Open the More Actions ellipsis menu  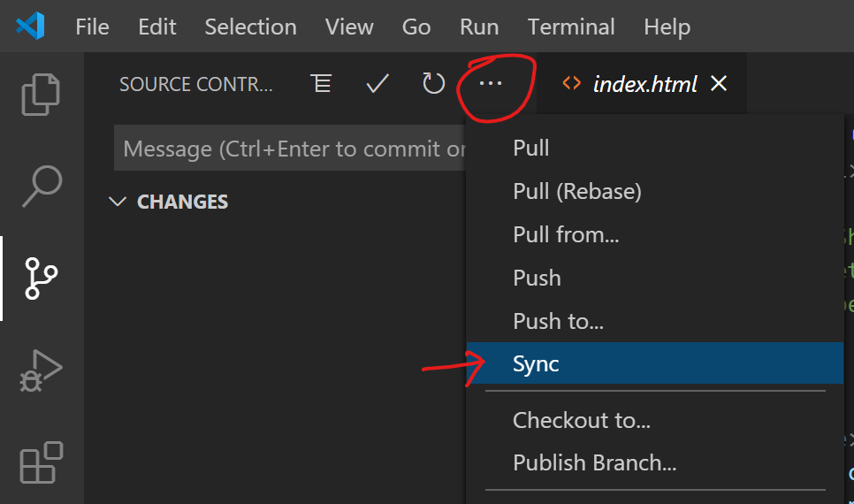click(x=490, y=84)
